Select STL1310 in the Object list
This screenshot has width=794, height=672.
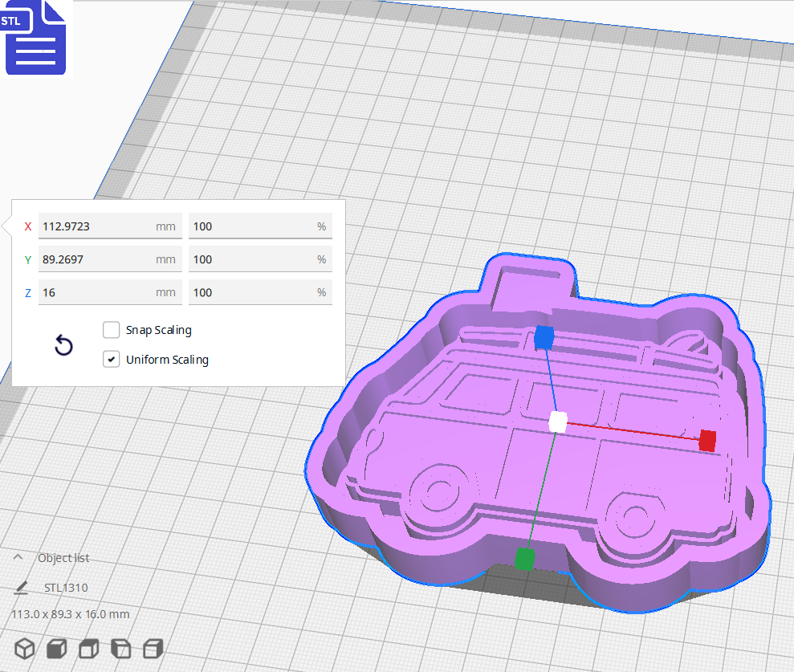[x=67, y=587]
